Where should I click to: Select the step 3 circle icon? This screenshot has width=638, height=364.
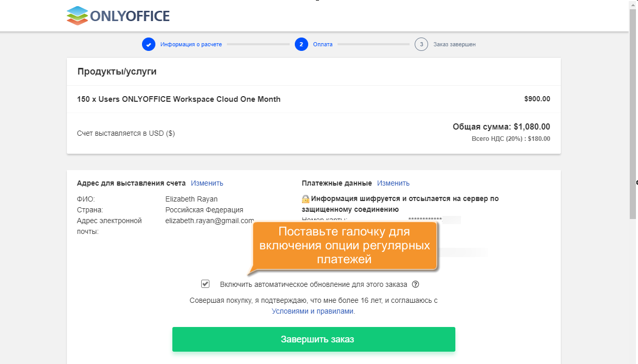click(421, 44)
